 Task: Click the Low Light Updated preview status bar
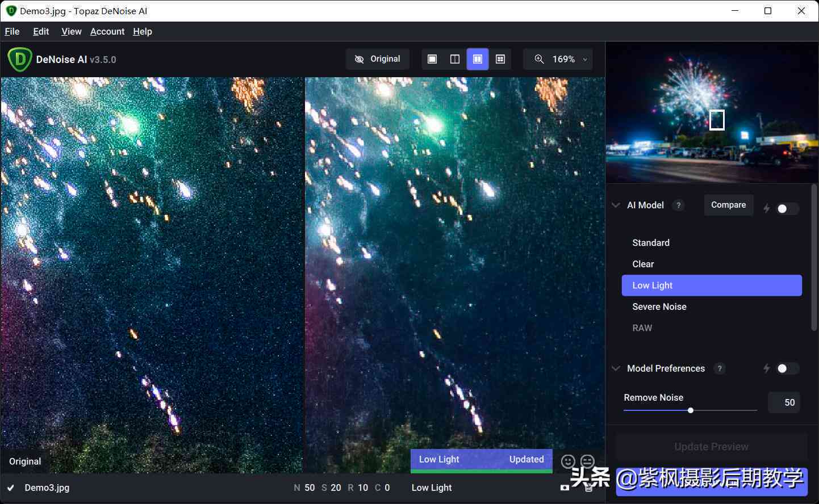pyautogui.click(x=482, y=461)
